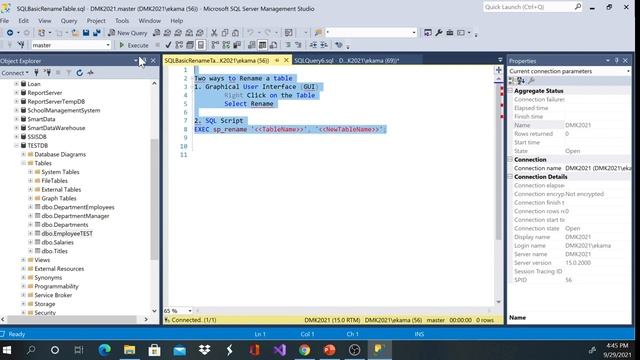
Task: Click the Property Pages wrench icon
Action: pos(531,81)
